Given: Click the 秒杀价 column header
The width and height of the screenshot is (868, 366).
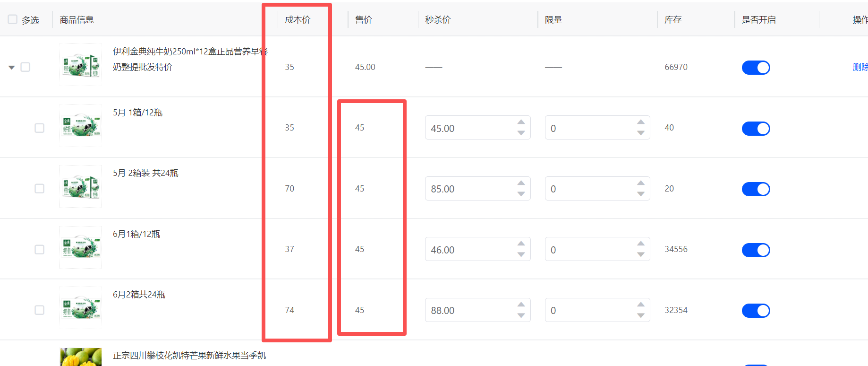Looking at the screenshot, I should pyautogui.click(x=438, y=20).
